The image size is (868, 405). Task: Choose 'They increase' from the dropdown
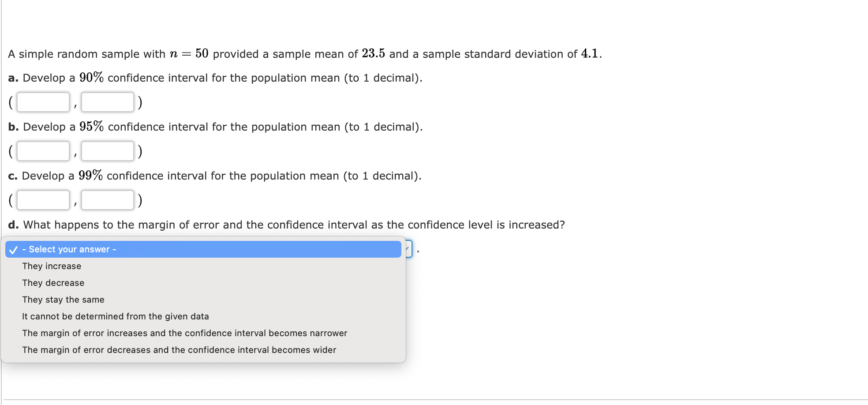coord(52,266)
